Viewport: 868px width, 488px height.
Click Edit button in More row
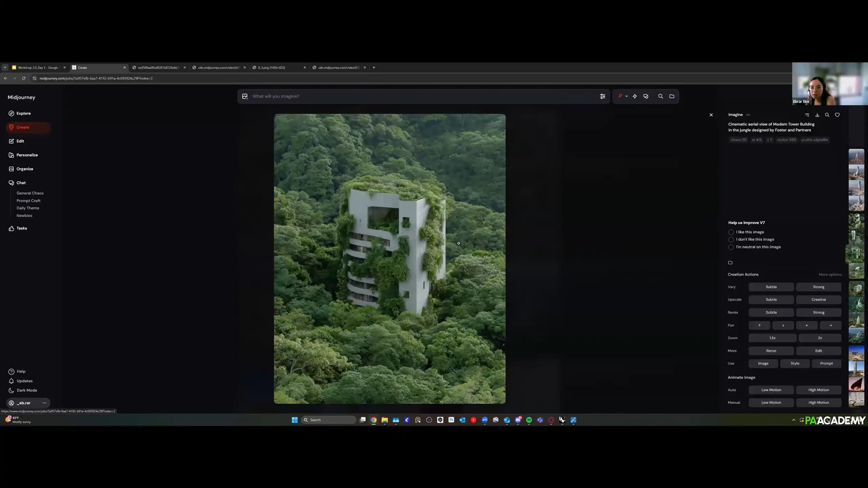818,351
